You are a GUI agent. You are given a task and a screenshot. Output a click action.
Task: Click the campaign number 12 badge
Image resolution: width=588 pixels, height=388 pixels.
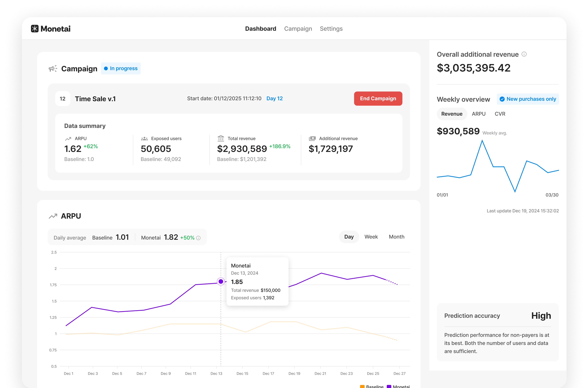click(x=63, y=99)
